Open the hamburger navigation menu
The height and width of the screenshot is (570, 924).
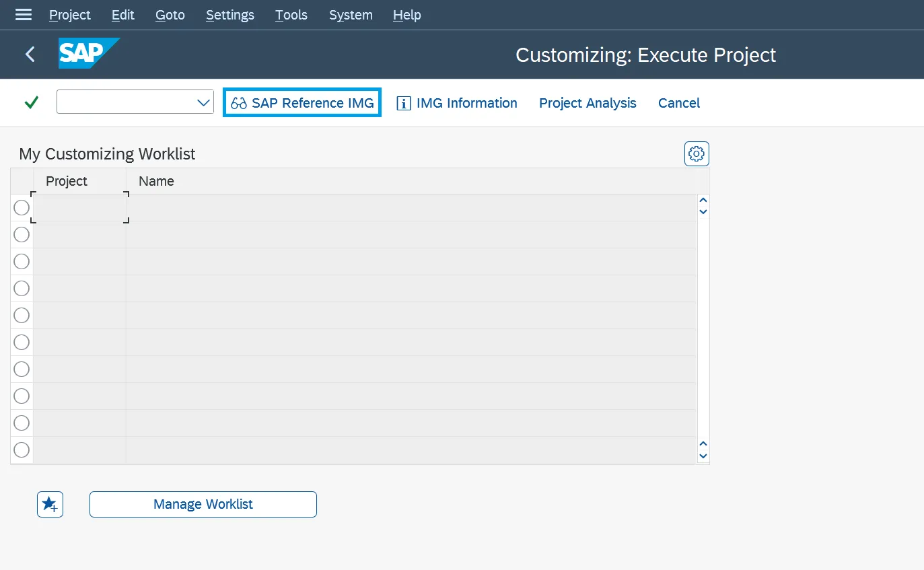[x=23, y=14]
